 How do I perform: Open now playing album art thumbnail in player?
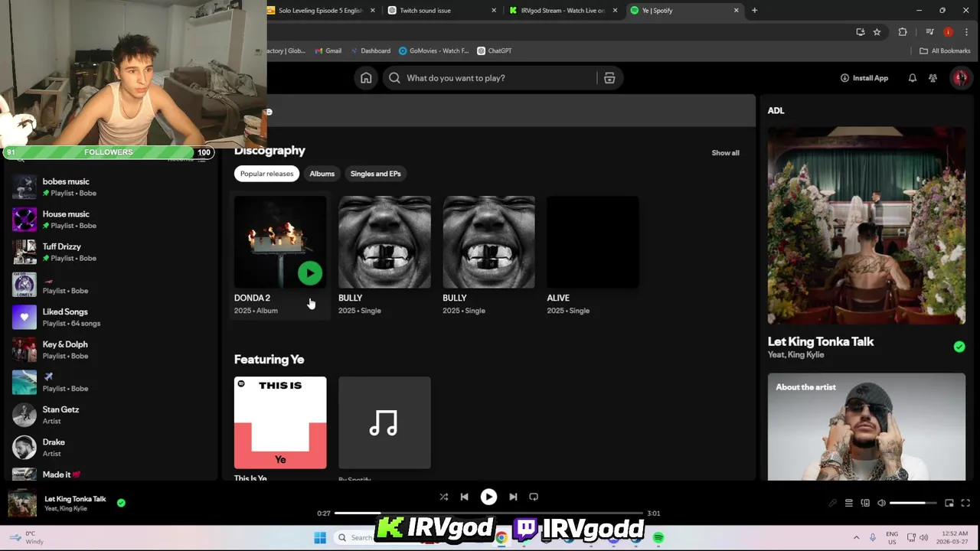click(x=22, y=503)
